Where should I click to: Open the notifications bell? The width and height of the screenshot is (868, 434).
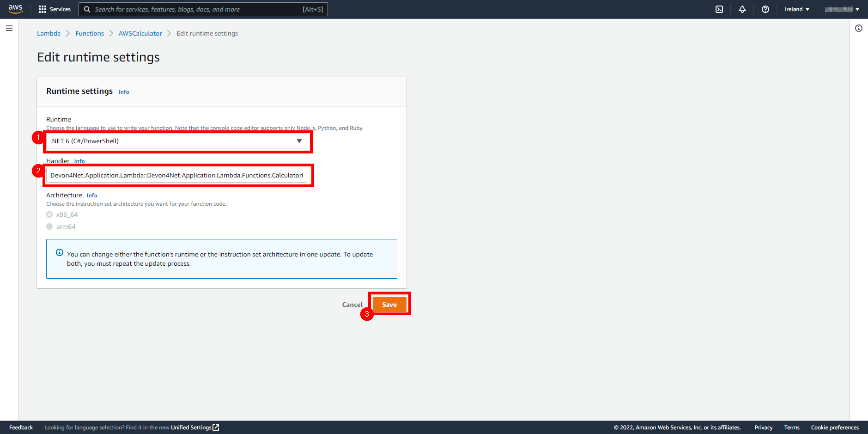click(x=742, y=9)
